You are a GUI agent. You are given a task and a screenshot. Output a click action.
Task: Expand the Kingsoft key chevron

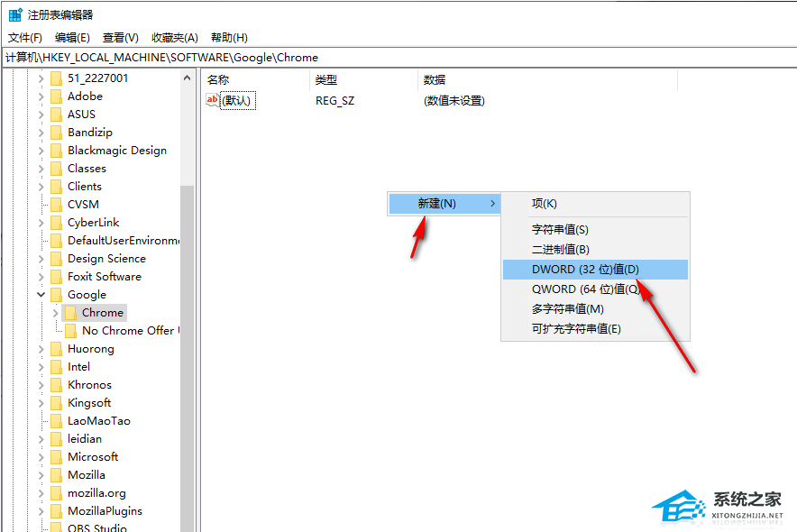pyautogui.click(x=41, y=403)
